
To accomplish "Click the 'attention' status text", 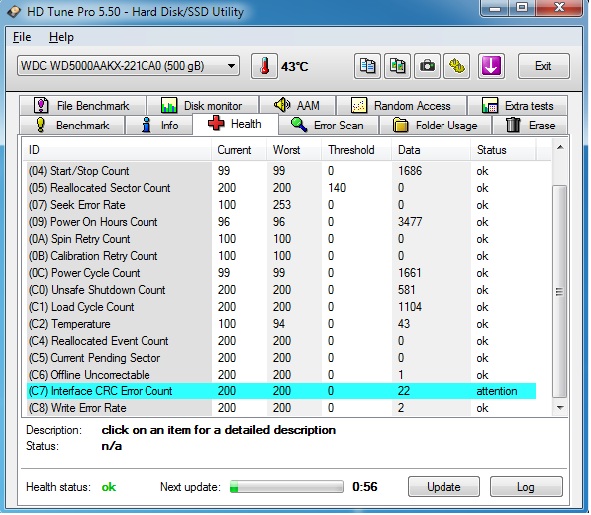I will [496, 391].
